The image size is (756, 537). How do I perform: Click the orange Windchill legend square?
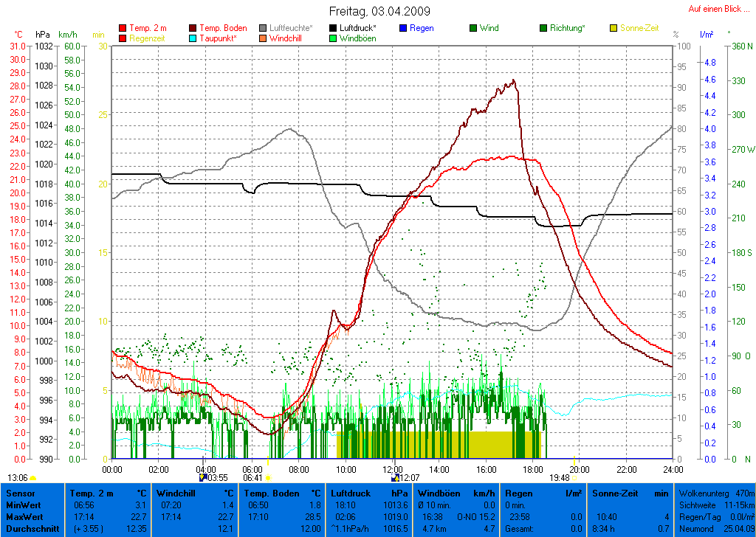tap(264, 38)
